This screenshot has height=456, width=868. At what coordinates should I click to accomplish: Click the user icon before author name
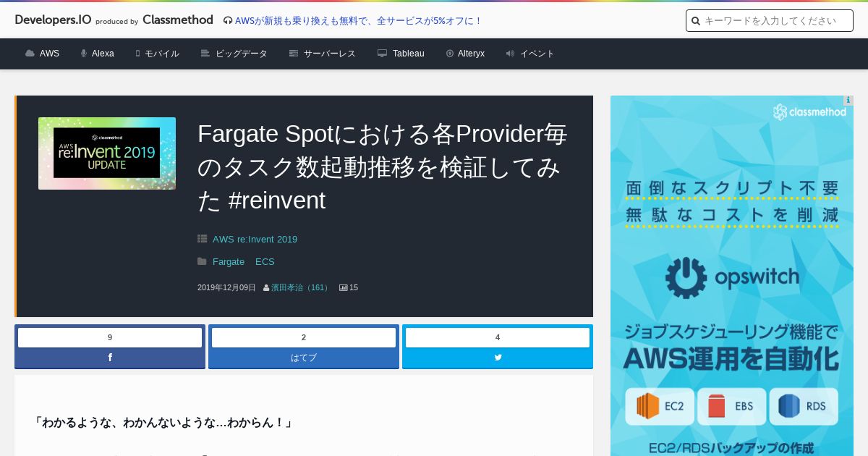pyautogui.click(x=266, y=288)
